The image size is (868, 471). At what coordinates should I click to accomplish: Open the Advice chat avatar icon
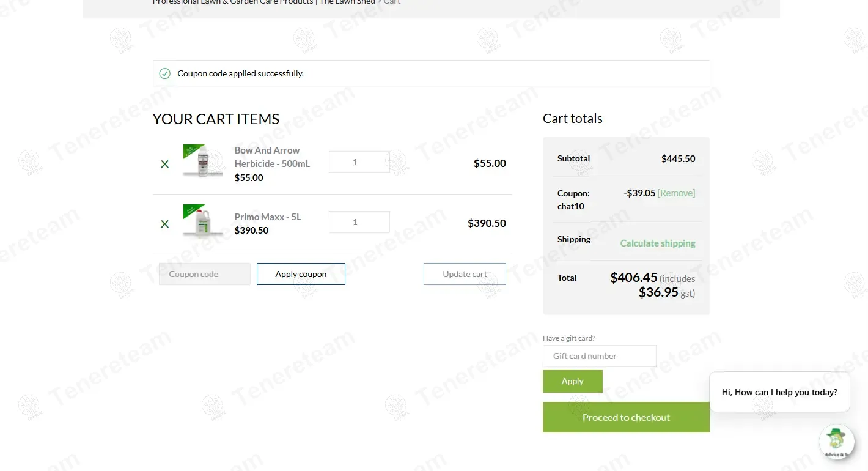pyautogui.click(x=837, y=442)
